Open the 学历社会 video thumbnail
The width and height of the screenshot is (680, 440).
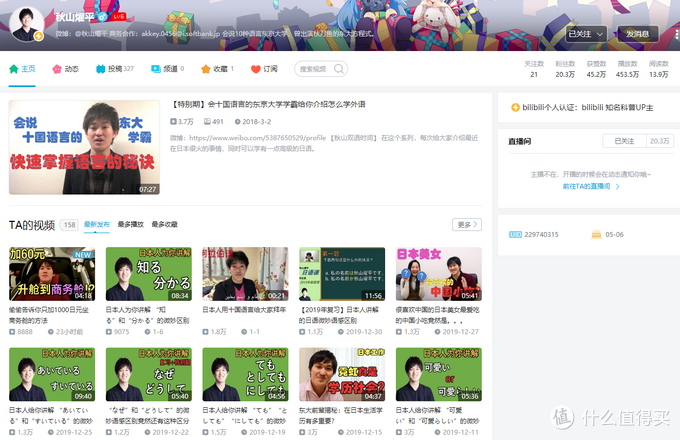(x=342, y=374)
